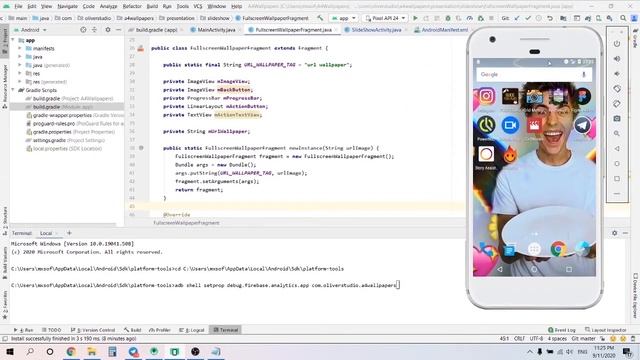Open the TODO tool window
The width and height of the screenshot is (640, 360).
click(51, 330)
